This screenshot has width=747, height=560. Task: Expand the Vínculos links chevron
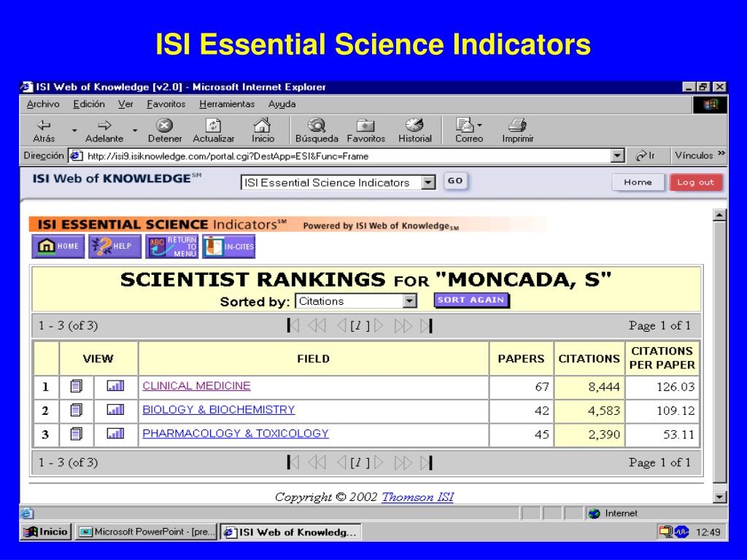pos(721,153)
